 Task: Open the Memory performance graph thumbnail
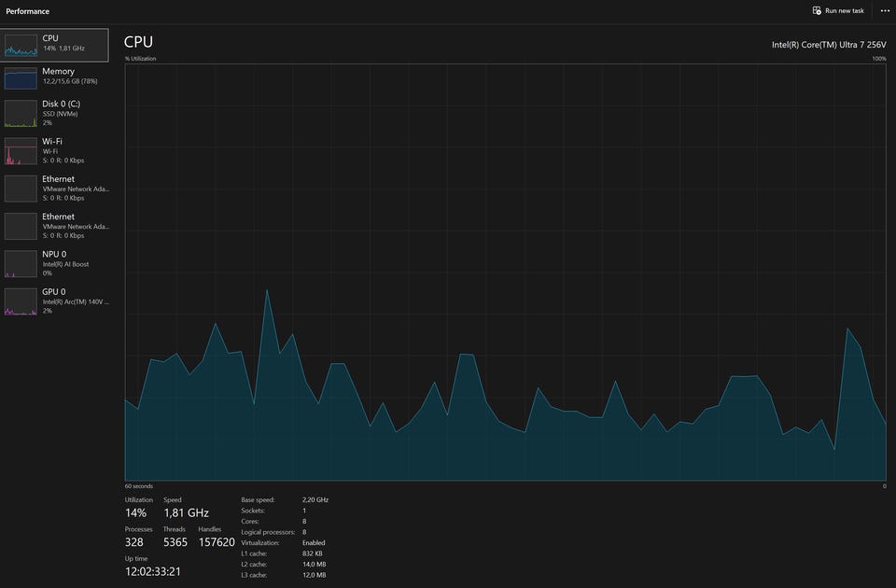point(21,78)
